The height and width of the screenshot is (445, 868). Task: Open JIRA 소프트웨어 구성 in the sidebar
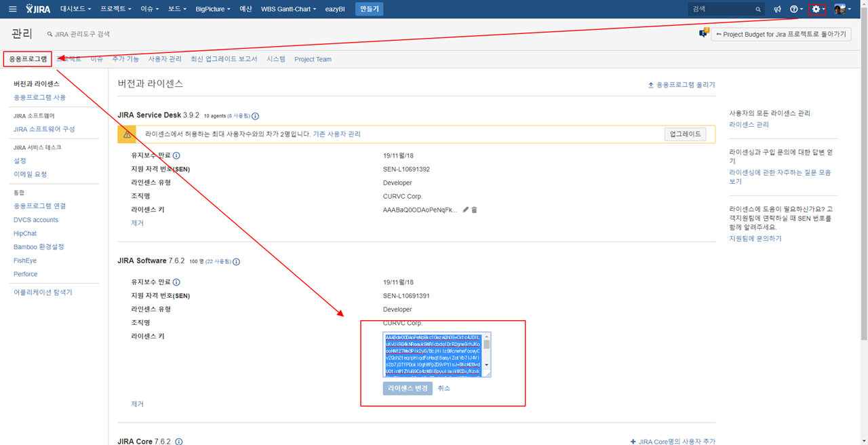click(44, 129)
